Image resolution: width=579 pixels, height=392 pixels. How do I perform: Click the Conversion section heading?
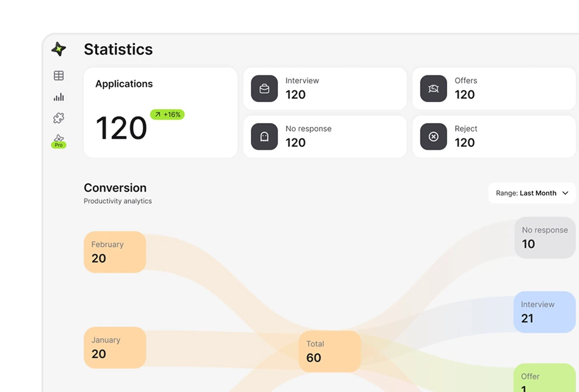[x=115, y=188]
